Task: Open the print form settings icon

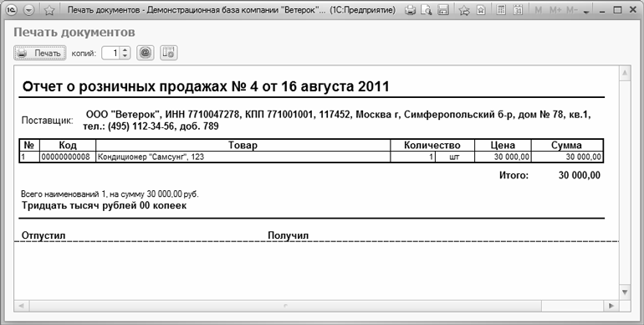Action: click(x=168, y=53)
